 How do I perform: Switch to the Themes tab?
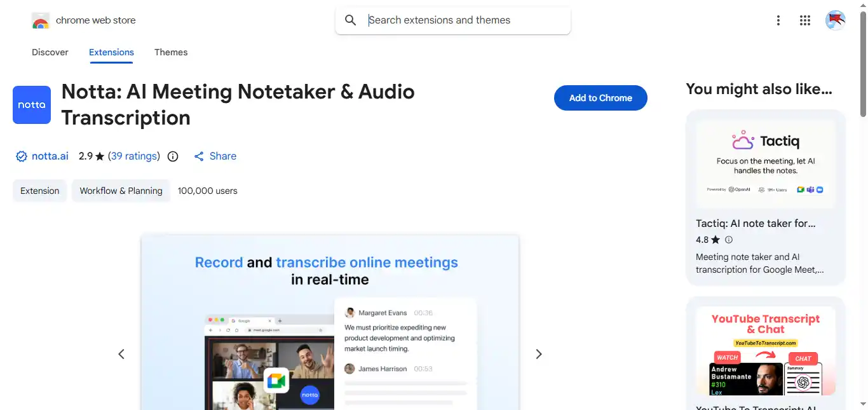click(171, 52)
